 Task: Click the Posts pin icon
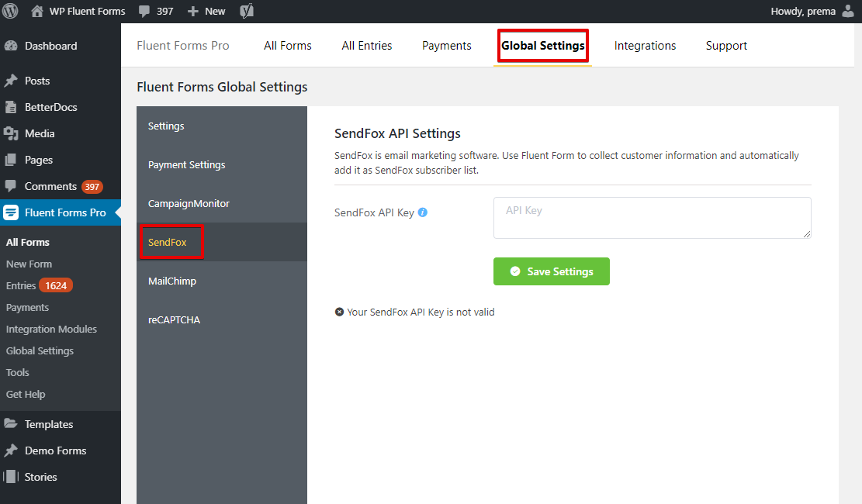pos(11,81)
